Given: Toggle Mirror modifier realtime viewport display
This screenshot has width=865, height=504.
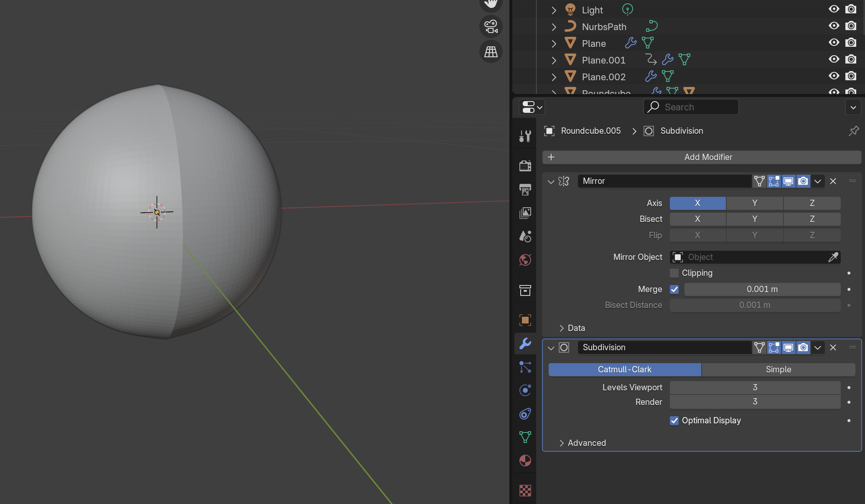Looking at the screenshot, I should click(x=789, y=181).
